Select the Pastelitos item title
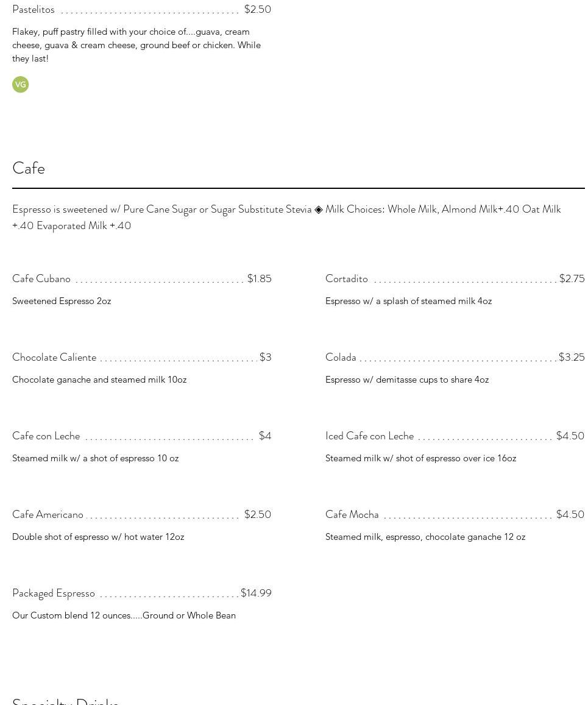This screenshot has height=705, width=588. pos(34,10)
